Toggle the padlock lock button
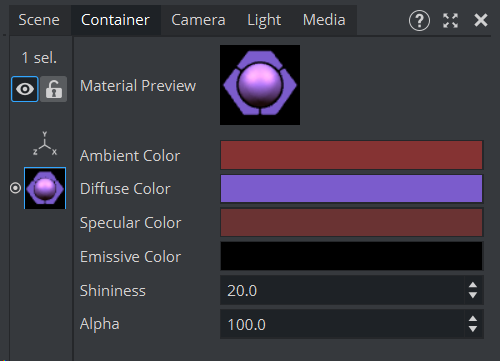500x361 pixels. (54, 89)
